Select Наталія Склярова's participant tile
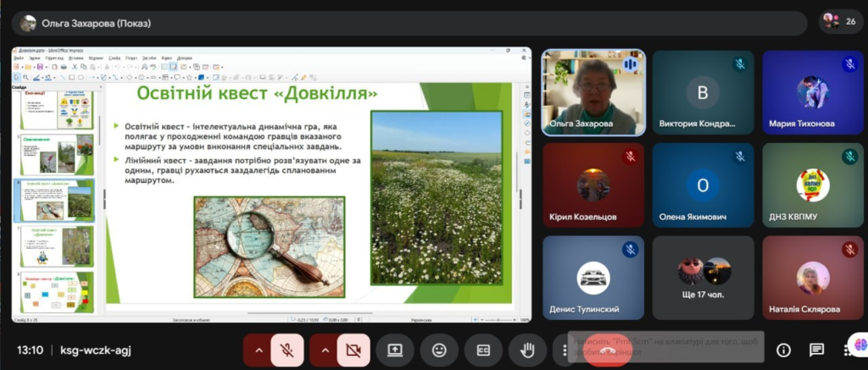This screenshot has height=370, width=868. pos(813,278)
